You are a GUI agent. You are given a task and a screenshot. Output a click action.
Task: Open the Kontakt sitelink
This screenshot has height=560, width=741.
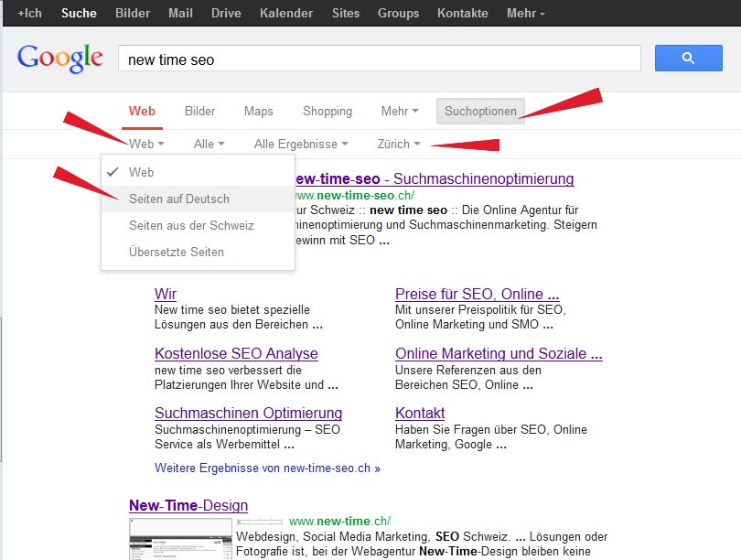(420, 413)
